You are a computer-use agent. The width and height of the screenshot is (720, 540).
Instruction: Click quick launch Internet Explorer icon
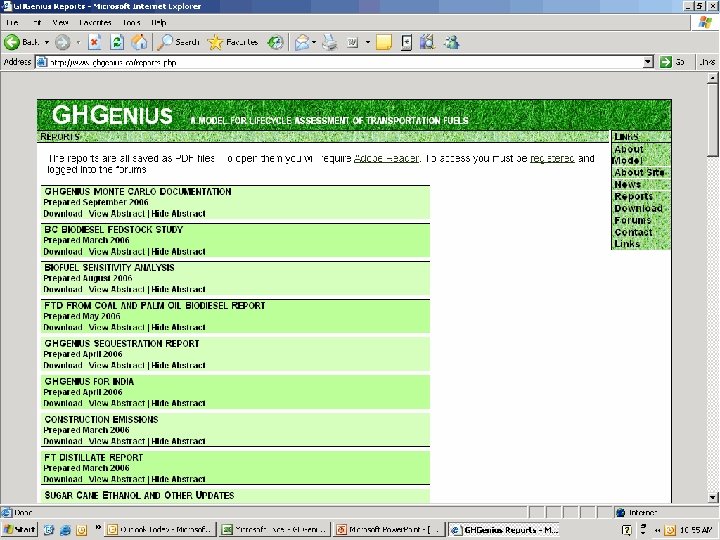[x=65, y=530]
